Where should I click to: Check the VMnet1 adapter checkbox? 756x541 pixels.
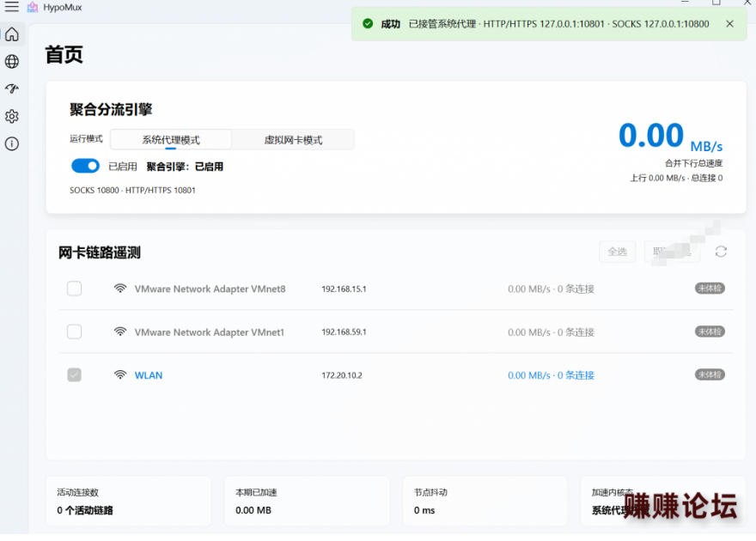[74, 331]
